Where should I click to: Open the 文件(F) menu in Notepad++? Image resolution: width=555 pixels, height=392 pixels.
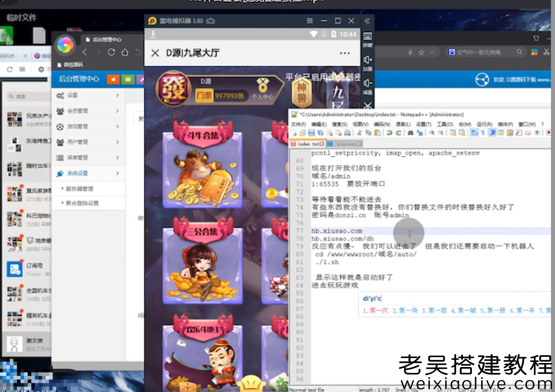299,124
